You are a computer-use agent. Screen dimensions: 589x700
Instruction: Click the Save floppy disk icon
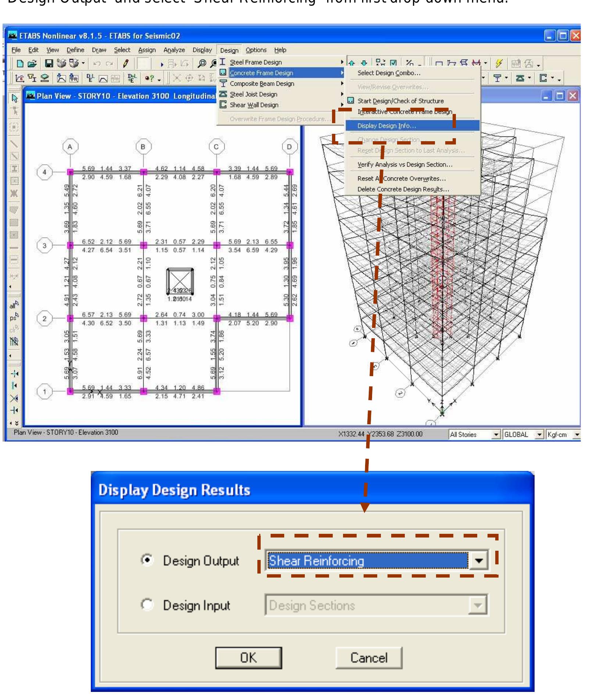[x=49, y=64]
